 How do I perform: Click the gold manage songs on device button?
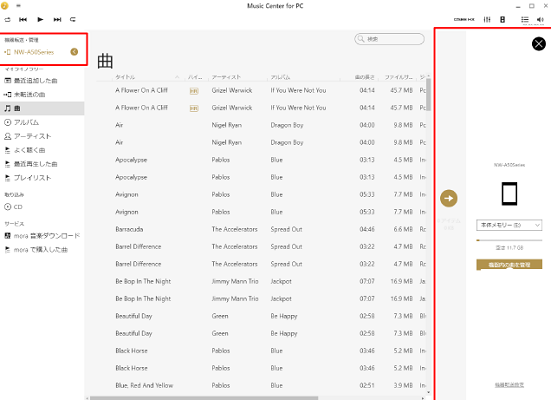pos(509,264)
